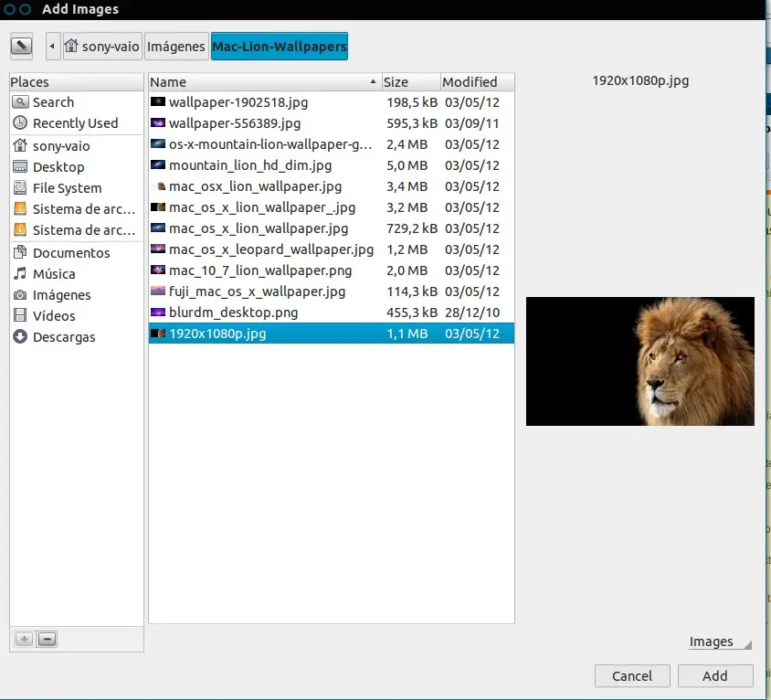Open Recently Used clock icon entry

pos(20,123)
